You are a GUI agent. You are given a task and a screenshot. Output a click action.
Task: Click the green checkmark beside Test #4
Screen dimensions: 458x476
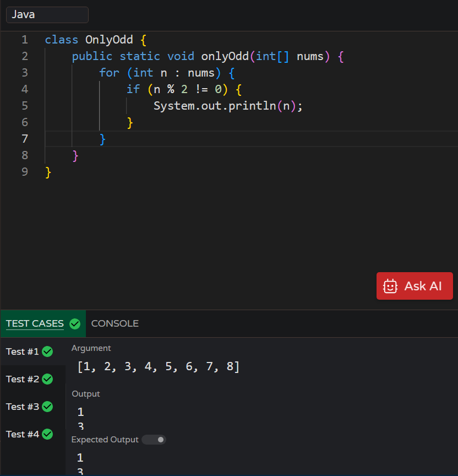pos(47,434)
